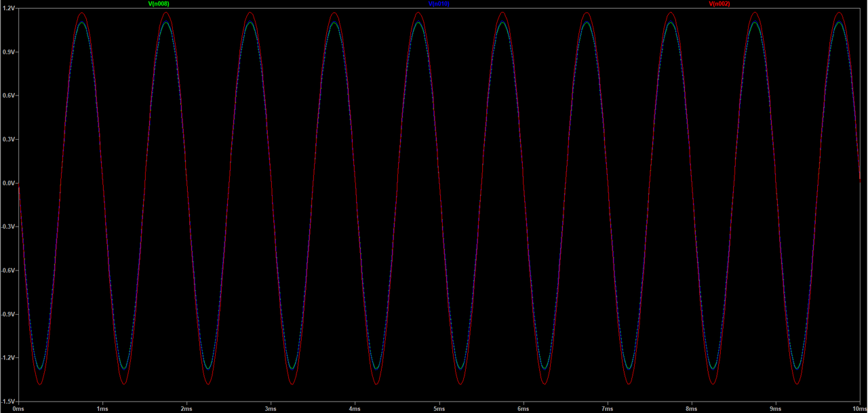Viewport: 868px width, 413px height.
Task: Click the 2ms time axis label
Action: coord(186,409)
